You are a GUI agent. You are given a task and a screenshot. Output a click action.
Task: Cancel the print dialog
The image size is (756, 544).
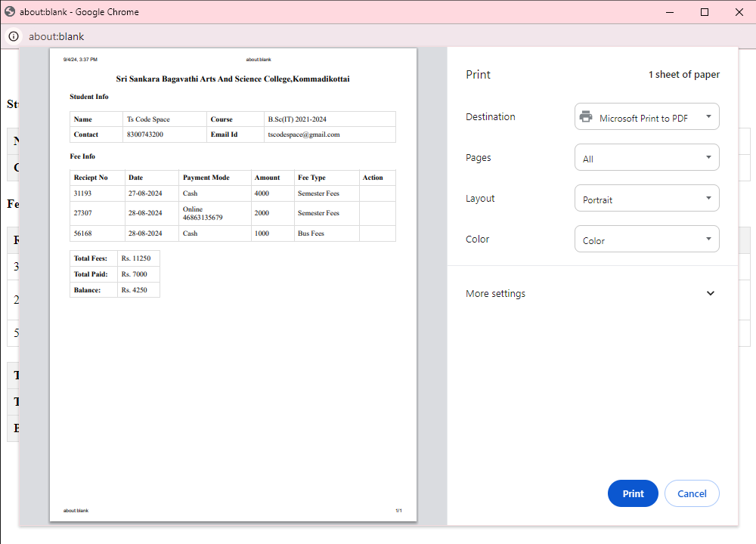coord(692,493)
